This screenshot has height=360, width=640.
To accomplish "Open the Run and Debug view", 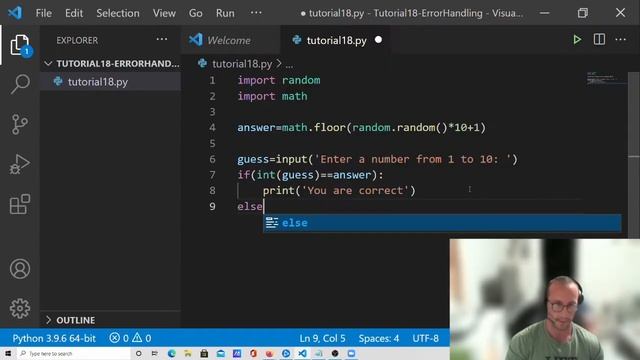I will [x=20, y=164].
